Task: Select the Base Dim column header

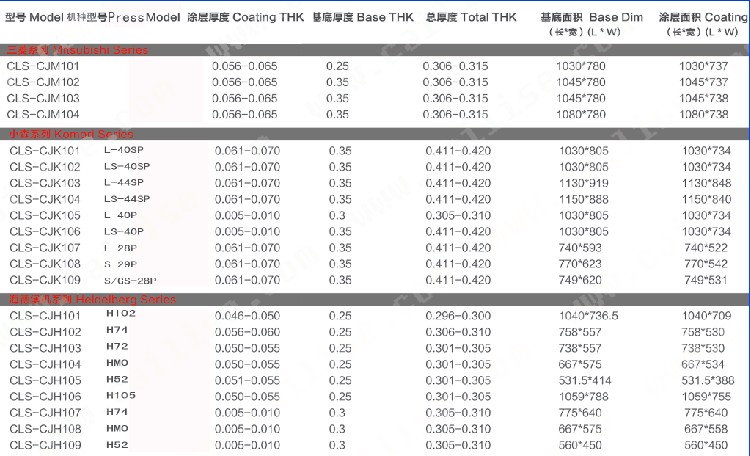Action: 592,24
